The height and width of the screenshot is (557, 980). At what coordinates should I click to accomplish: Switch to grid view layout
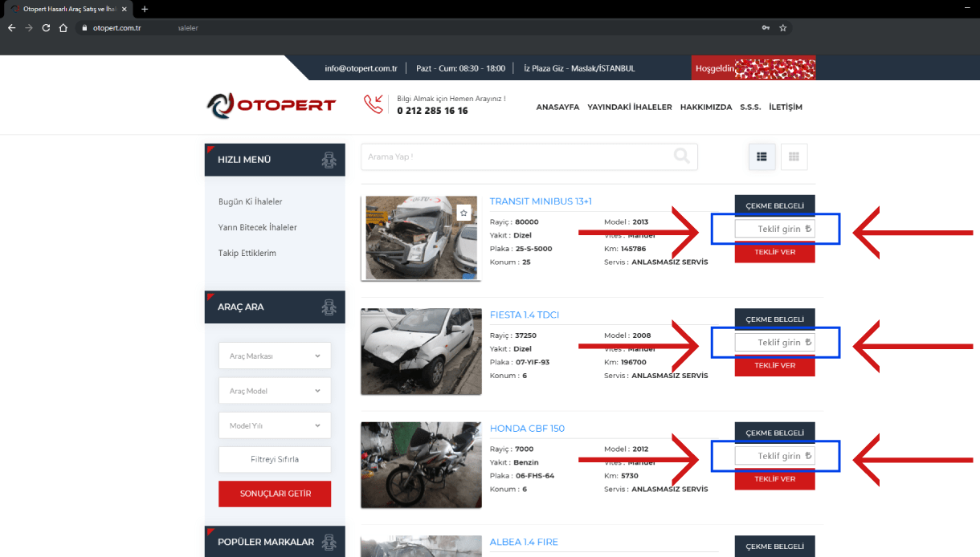click(794, 157)
